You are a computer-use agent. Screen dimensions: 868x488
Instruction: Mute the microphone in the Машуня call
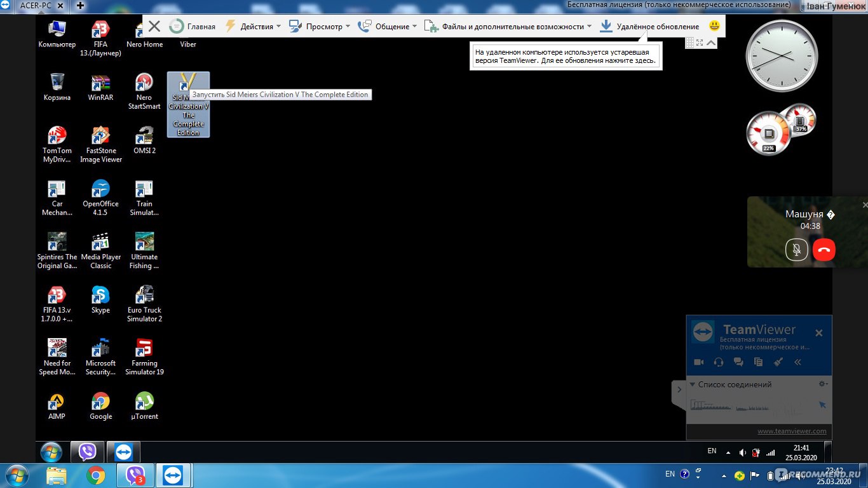[x=796, y=249]
